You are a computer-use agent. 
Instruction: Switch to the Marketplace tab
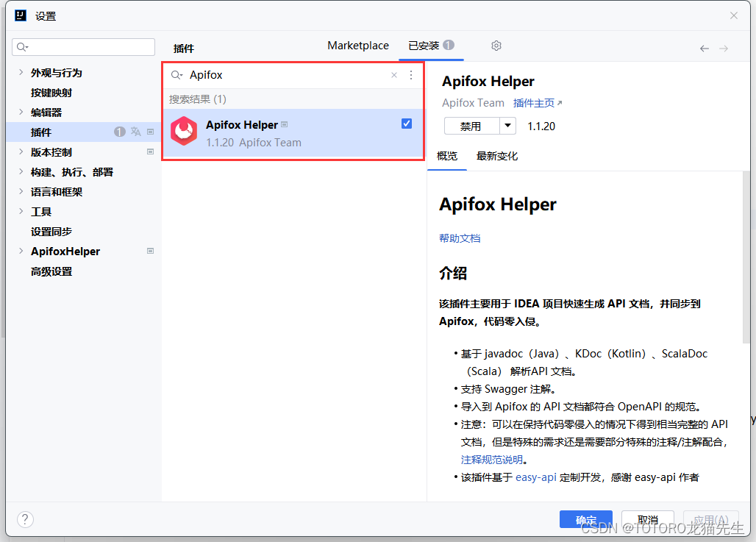(x=358, y=46)
